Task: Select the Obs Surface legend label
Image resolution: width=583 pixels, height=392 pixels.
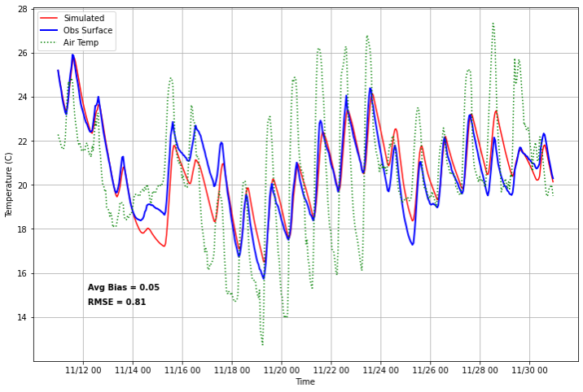Action: [x=88, y=30]
